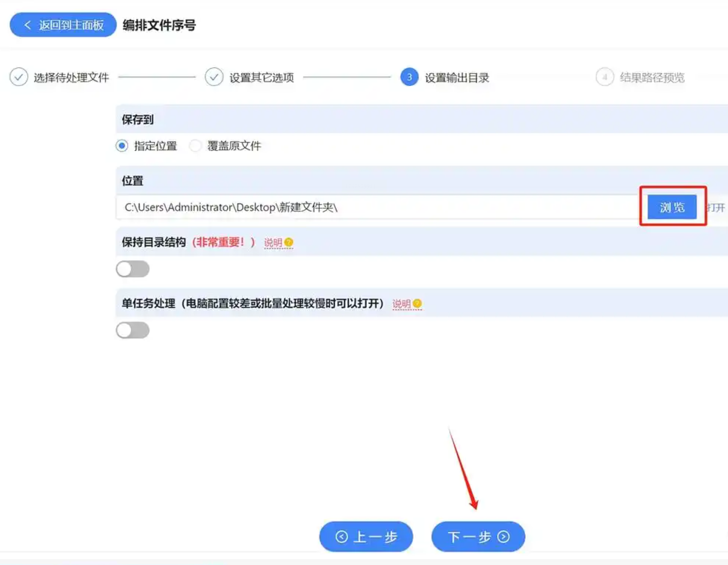Click the step 3 number circle
The height and width of the screenshot is (565, 728).
409,77
